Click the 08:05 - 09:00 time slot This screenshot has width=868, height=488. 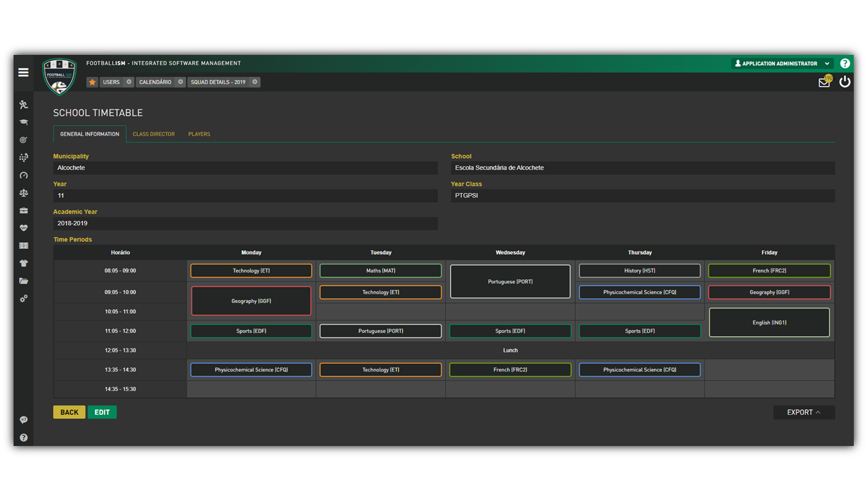tap(120, 270)
